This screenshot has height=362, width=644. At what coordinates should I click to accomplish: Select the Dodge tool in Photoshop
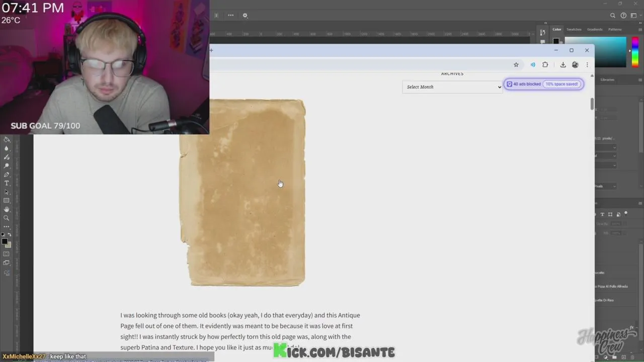(x=7, y=165)
